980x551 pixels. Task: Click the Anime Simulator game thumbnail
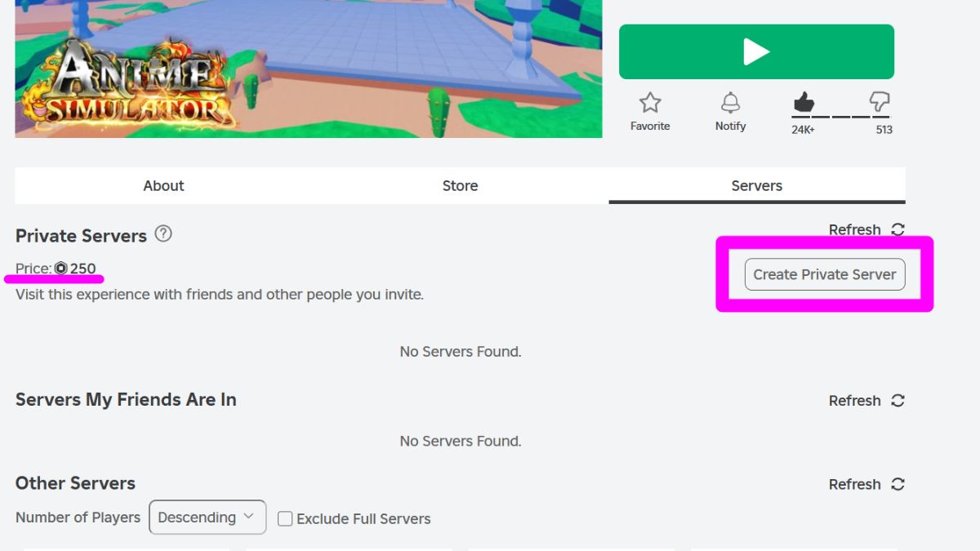308,69
